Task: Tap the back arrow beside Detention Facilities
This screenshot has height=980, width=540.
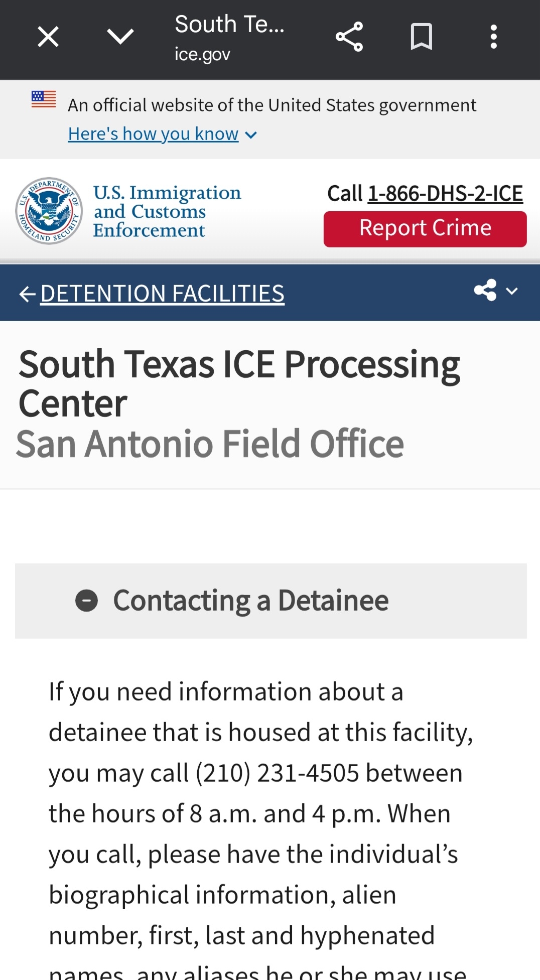Action: 27,294
